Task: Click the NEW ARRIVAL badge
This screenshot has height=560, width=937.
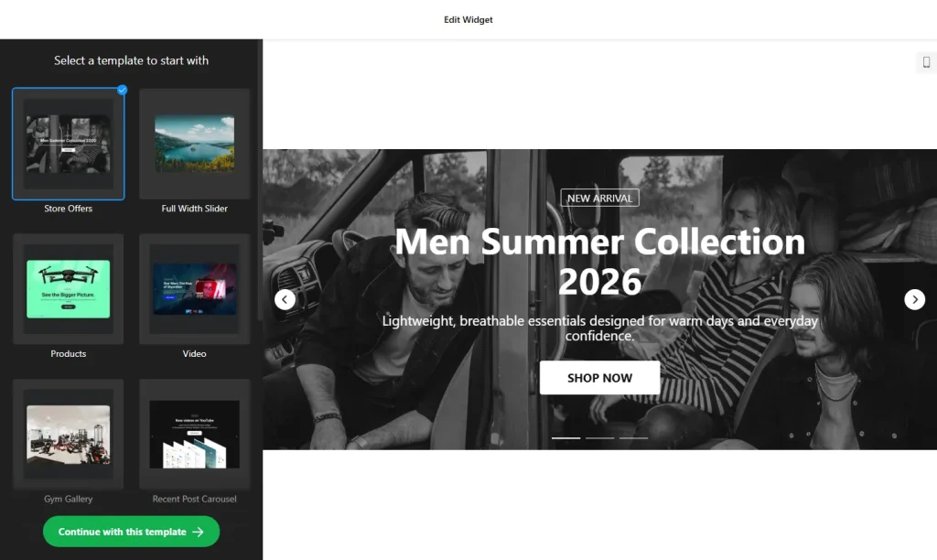Action: click(x=599, y=198)
